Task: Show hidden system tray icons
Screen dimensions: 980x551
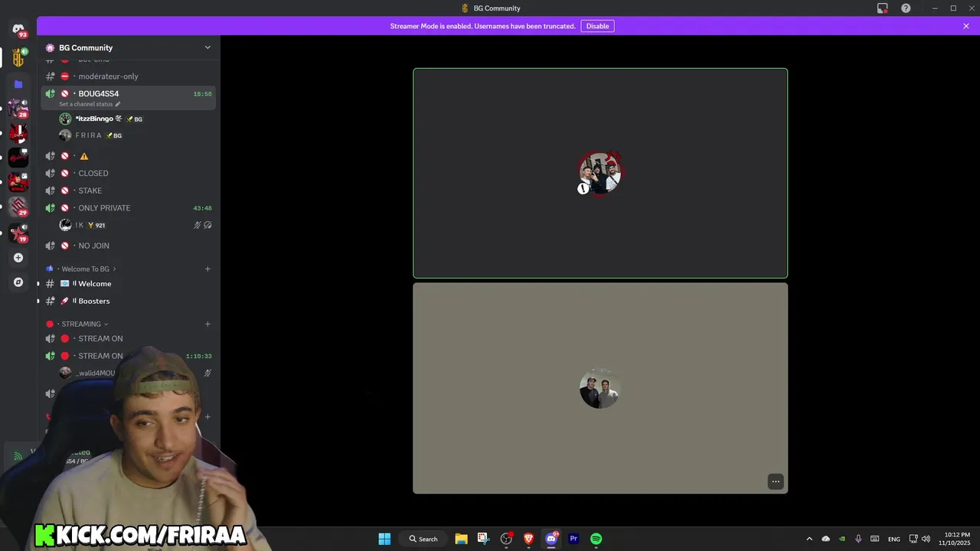Action: 809,539
